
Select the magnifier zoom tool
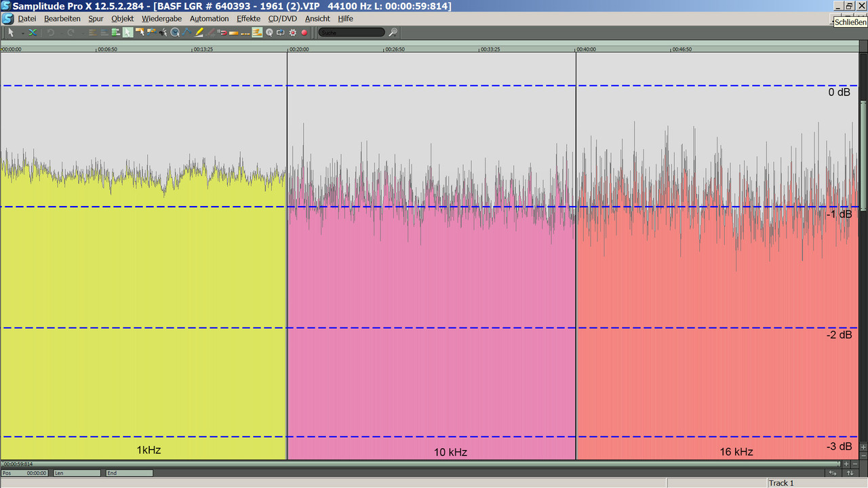[x=174, y=32]
